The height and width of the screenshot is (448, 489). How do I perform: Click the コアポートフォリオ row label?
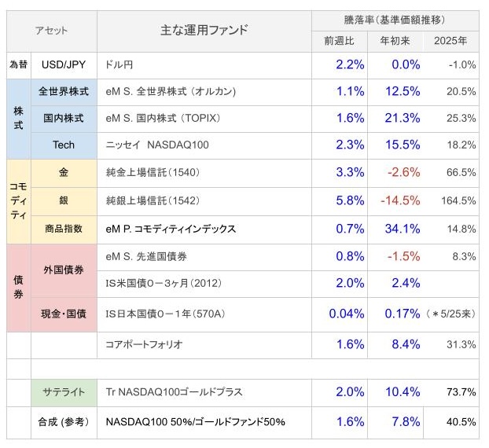[144, 345]
